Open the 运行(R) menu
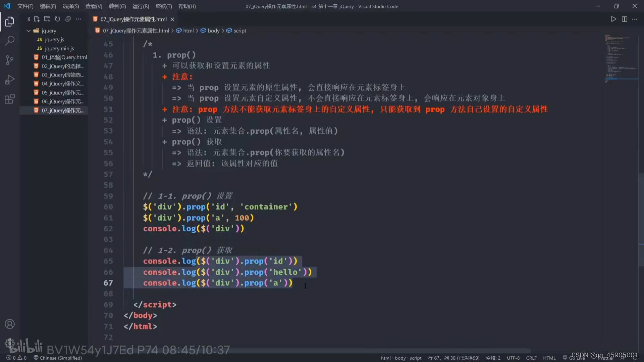This screenshot has width=644, height=362. (141, 6)
